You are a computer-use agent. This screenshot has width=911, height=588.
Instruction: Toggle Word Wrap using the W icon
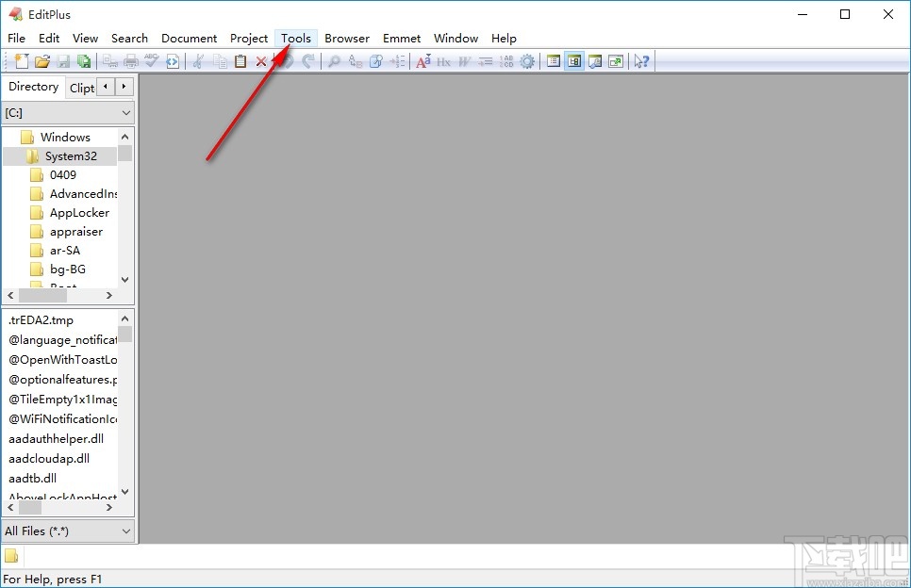[x=464, y=61]
